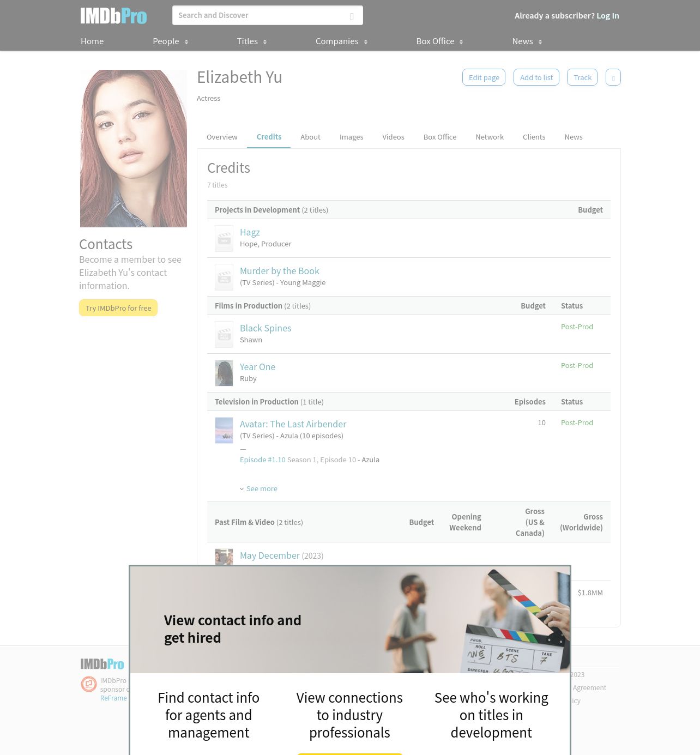Open the May December title link
This screenshot has height=755, width=700.
point(270,555)
